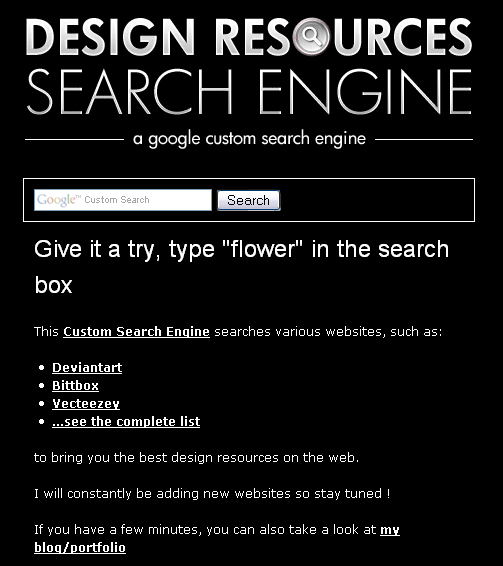Click the "searches various websites, such as:" text

coord(328,332)
